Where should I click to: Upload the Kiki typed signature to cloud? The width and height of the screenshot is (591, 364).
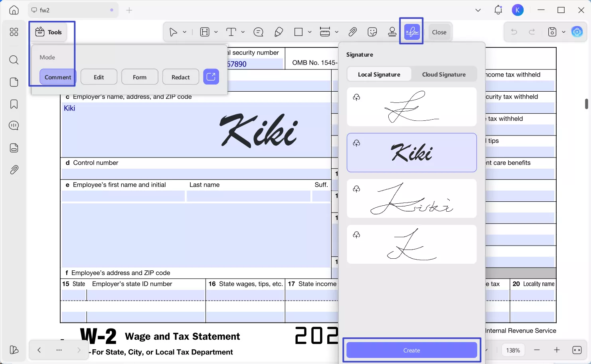pos(356,143)
